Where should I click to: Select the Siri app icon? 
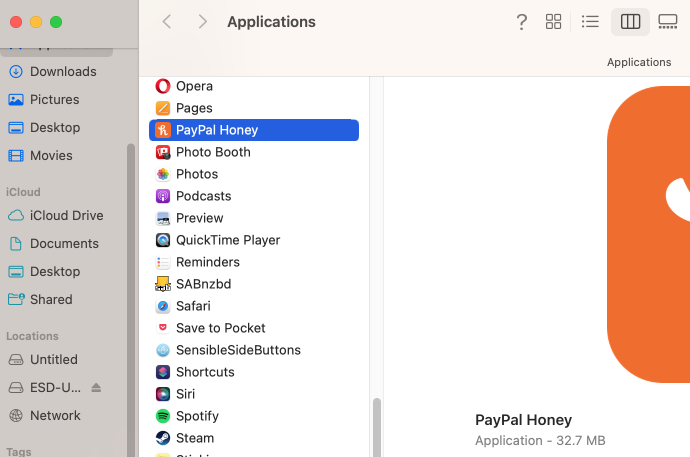[163, 394]
